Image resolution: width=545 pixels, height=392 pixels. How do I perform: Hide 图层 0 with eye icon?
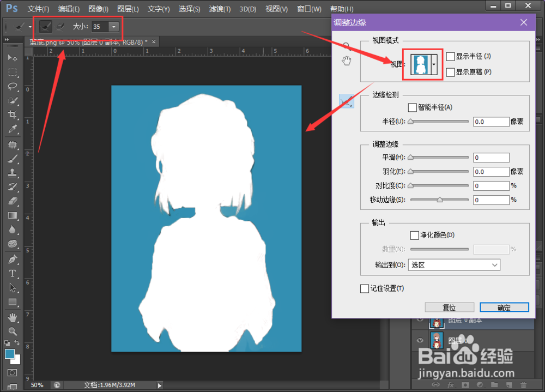[420, 340]
